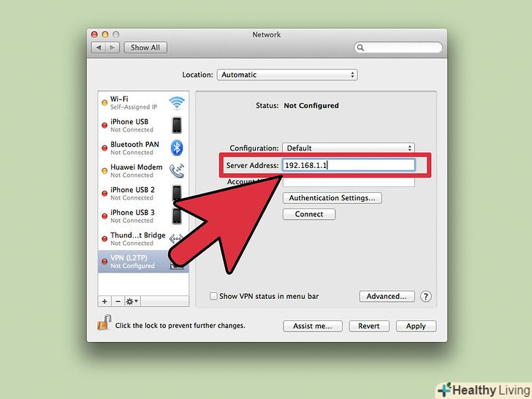
Task: Open the help question mark button
Action: [x=426, y=297]
